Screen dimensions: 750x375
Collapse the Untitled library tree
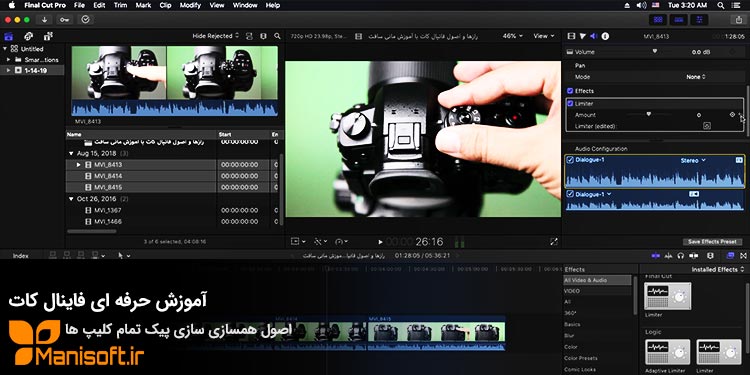5,49
